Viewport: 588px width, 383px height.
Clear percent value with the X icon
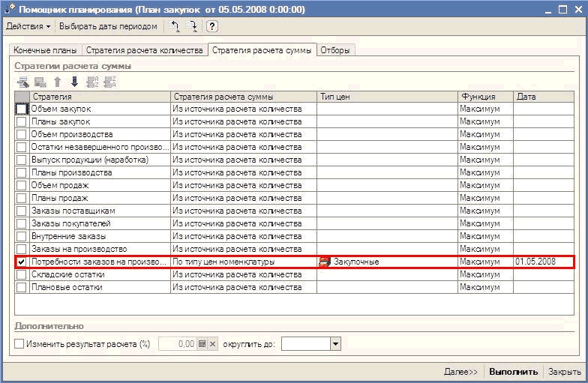[212, 343]
